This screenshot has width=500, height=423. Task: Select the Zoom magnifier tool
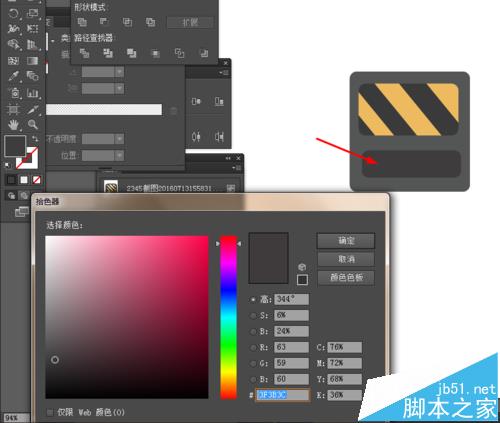[33, 125]
